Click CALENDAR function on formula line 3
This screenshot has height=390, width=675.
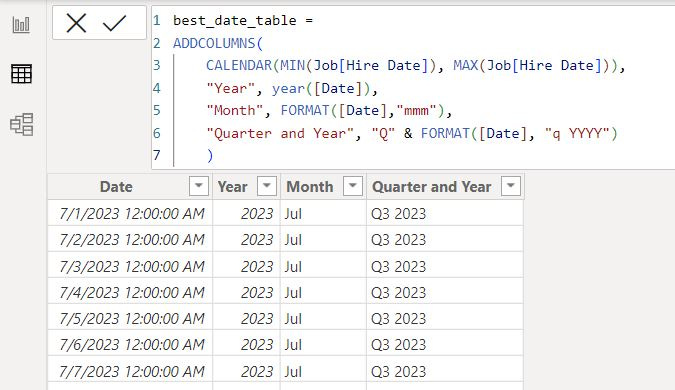tap(239, 65)
